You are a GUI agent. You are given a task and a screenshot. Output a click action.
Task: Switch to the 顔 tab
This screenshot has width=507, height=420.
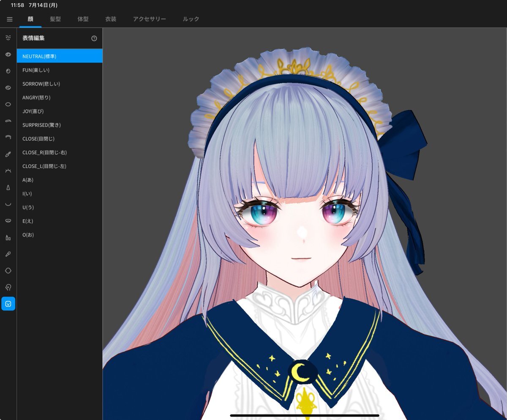[x=30, y=19]
